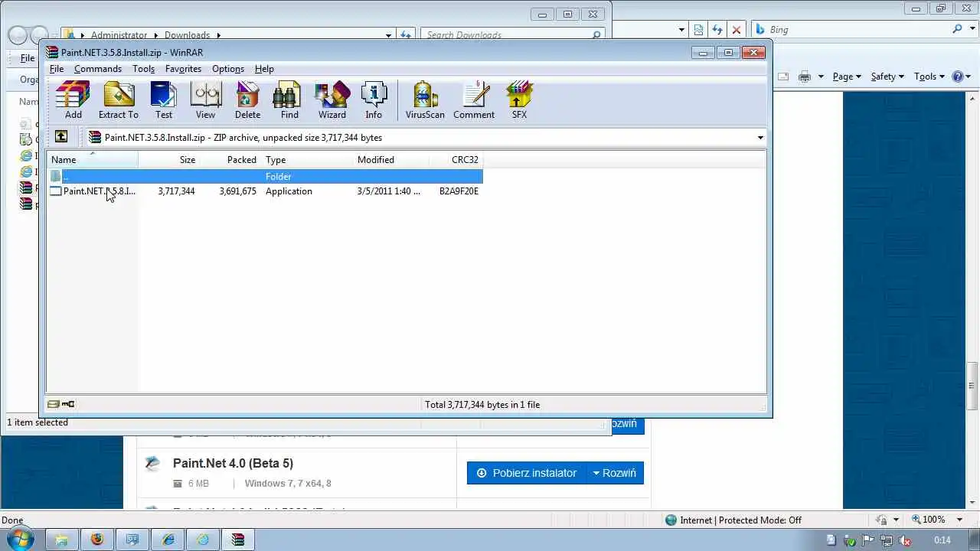The width and height of the screenshot is (980, 551).
Task: Show archive Info
Action: [x=374, y=100]
